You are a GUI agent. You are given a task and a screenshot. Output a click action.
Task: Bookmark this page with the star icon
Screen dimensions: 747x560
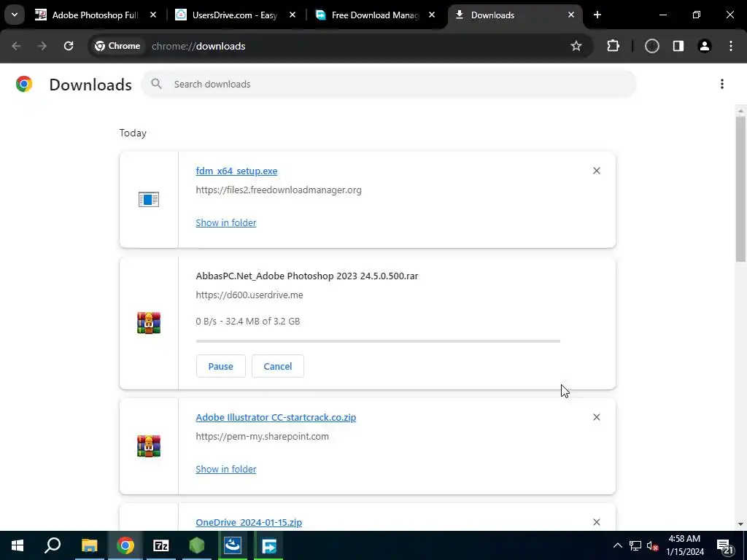pyautogui.click(x=576, y=46)
